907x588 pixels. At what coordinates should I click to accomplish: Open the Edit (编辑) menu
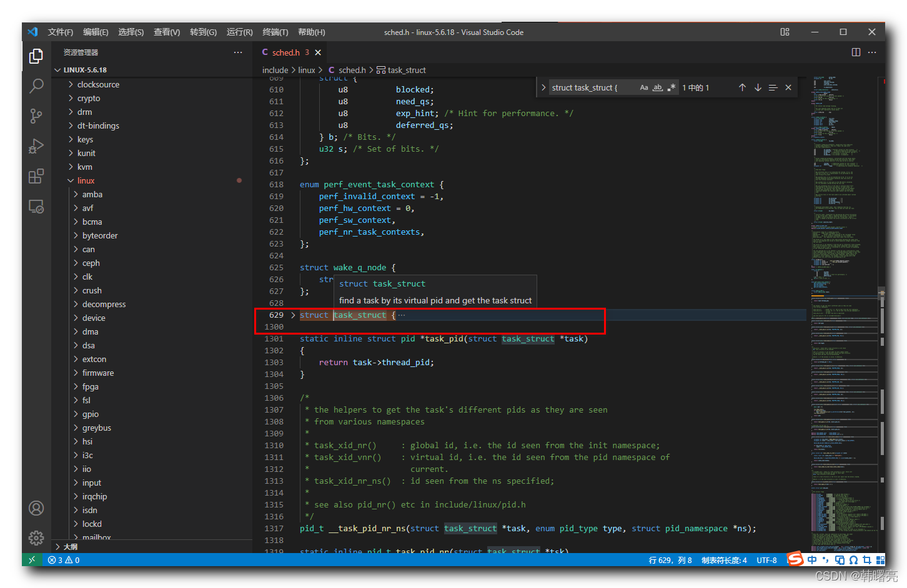point(96,32)
